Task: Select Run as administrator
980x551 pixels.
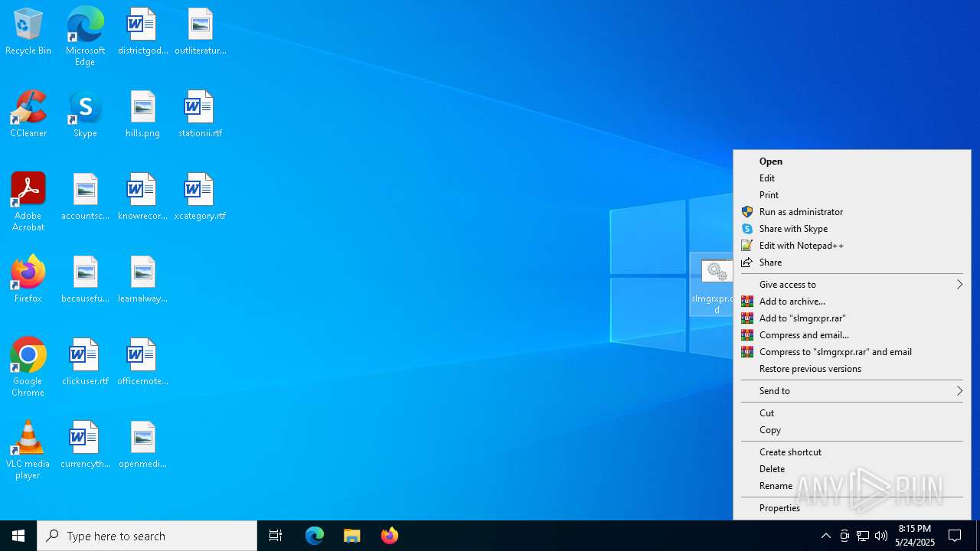Action: click(852, 212)
